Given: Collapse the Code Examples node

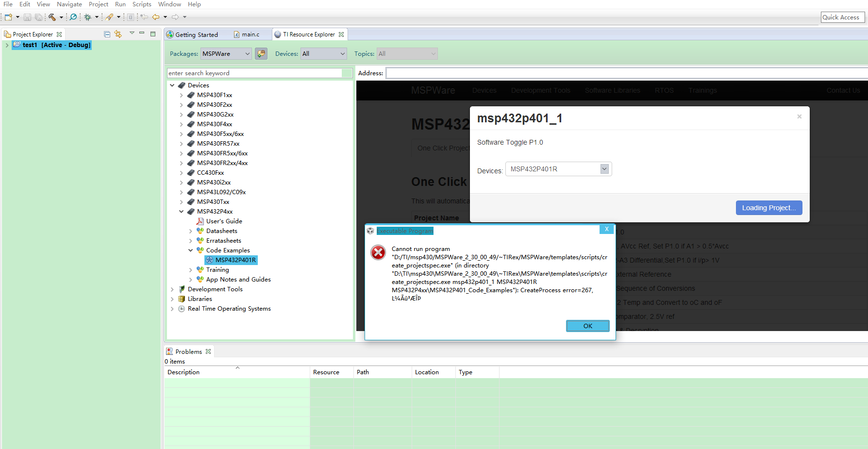Looking at the screenshot, I should pos(191,250).
